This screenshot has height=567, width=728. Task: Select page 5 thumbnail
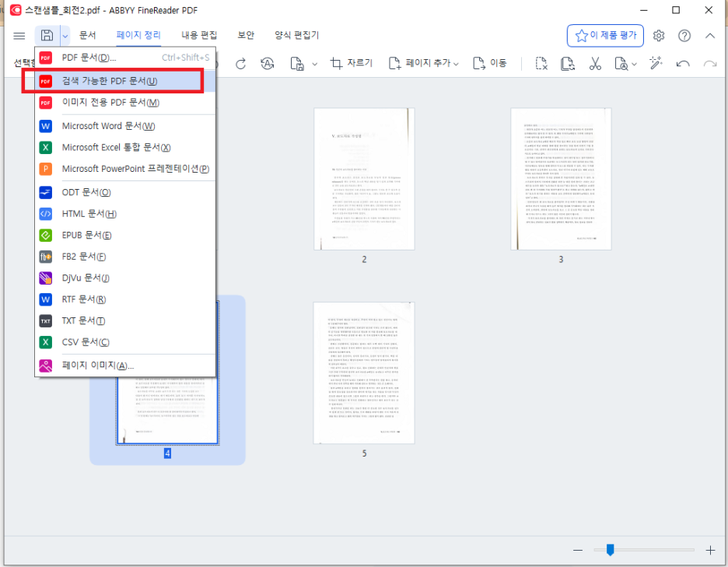364,373
